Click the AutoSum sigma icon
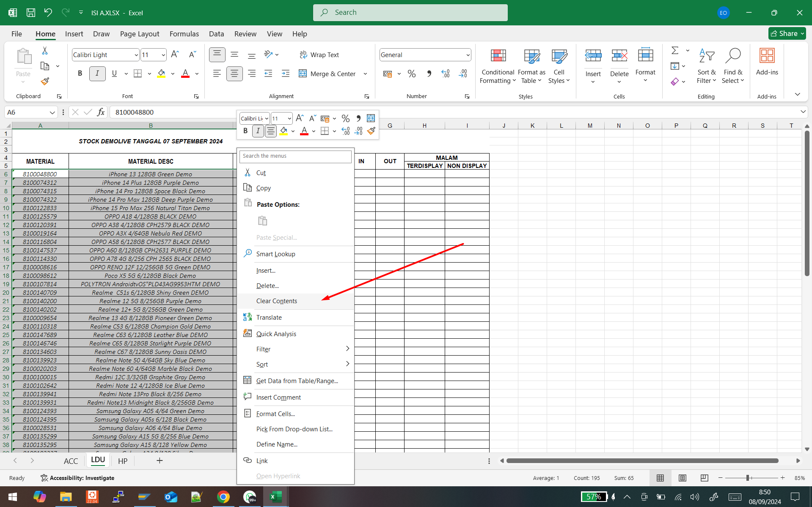Viewport: 812px width, 507px height. pos(675,51)
